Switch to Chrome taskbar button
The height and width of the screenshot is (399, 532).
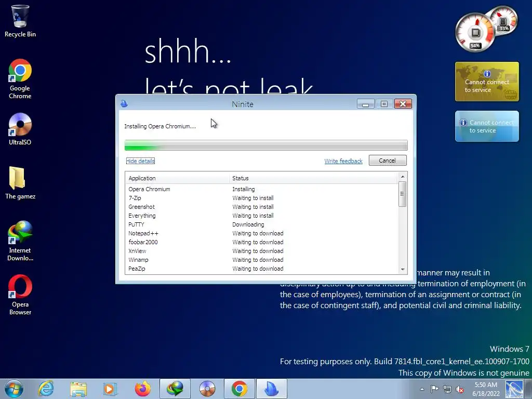239,389
